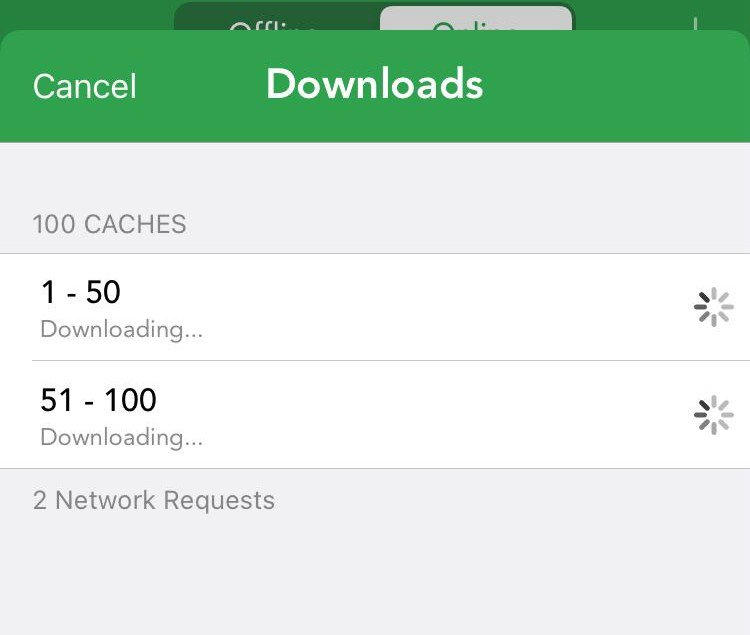Click the Downloading... status under 1 - 50
The width and height of the screenshot is (750, 635).
click(121, 329)
